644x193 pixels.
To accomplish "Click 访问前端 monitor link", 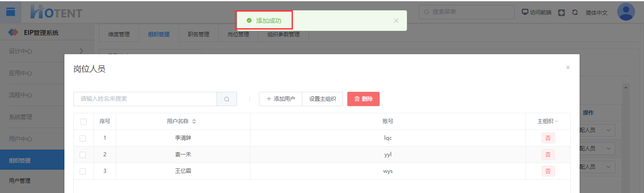I will click(537, 13).
